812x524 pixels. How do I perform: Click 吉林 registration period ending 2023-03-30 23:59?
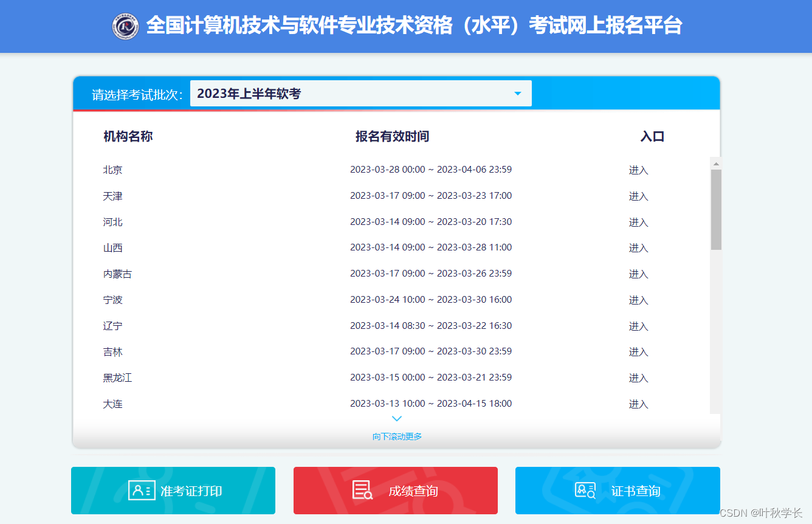click(x=431, y=351)
